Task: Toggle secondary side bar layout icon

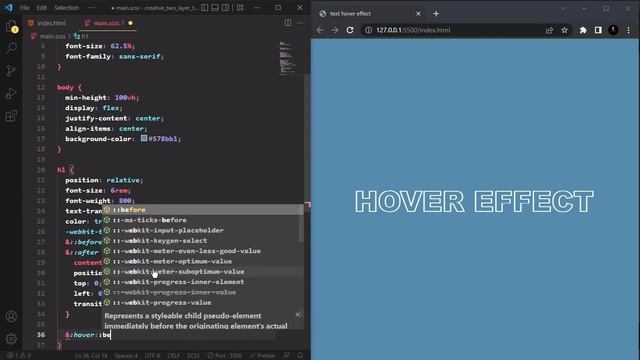Action: pyautogui.click(x=225, y=7)
